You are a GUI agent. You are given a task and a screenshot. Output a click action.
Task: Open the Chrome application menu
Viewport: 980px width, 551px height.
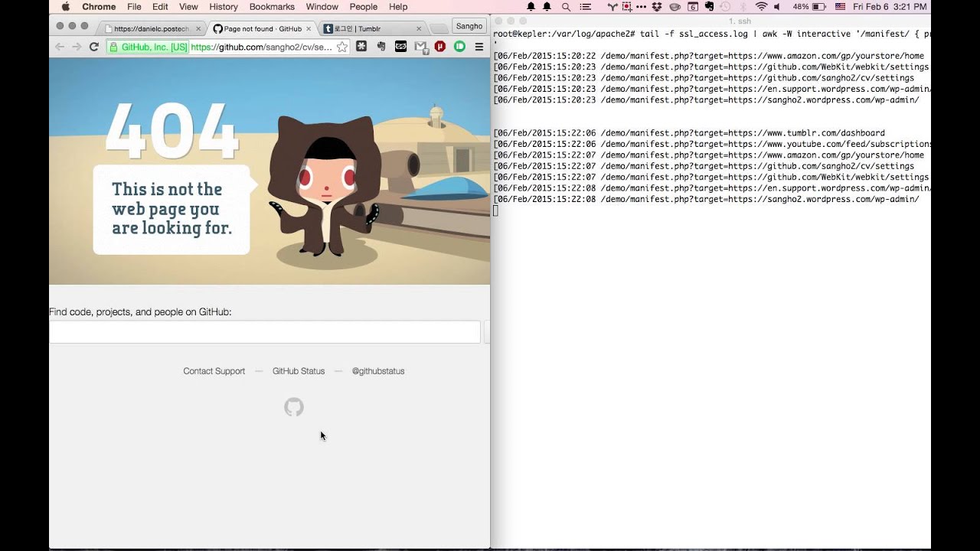coord(99,7)
